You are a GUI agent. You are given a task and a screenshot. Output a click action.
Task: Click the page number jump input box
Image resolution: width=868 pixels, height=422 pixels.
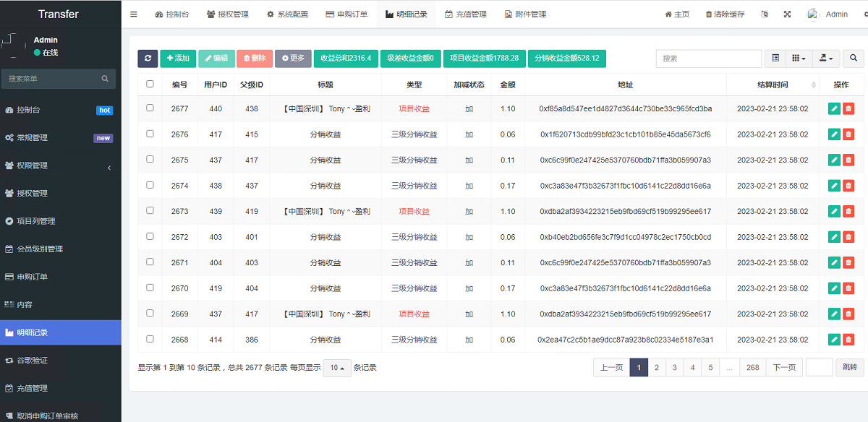[820, 368]
